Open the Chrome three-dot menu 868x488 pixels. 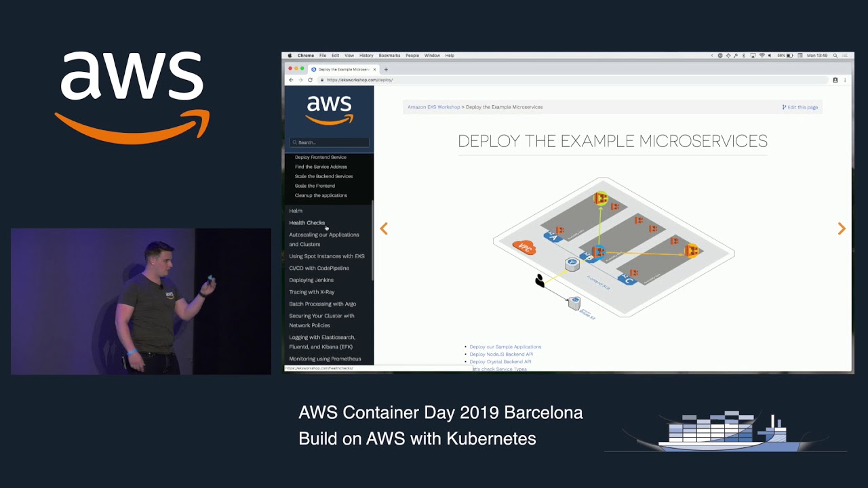[845, 80]
